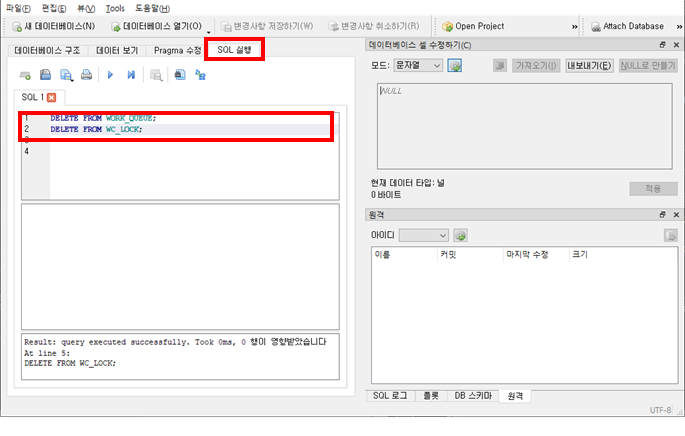The height and width of the screenshot is (436, 685).
Task: Click the 적용 button
Action: (x=654, y=189)
